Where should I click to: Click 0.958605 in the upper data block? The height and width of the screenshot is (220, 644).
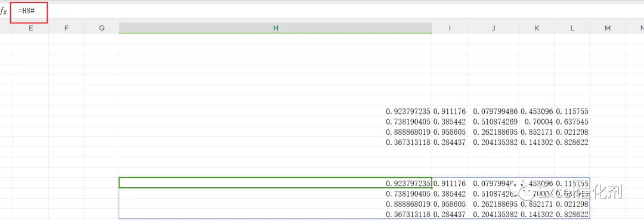tap(450, 132)
